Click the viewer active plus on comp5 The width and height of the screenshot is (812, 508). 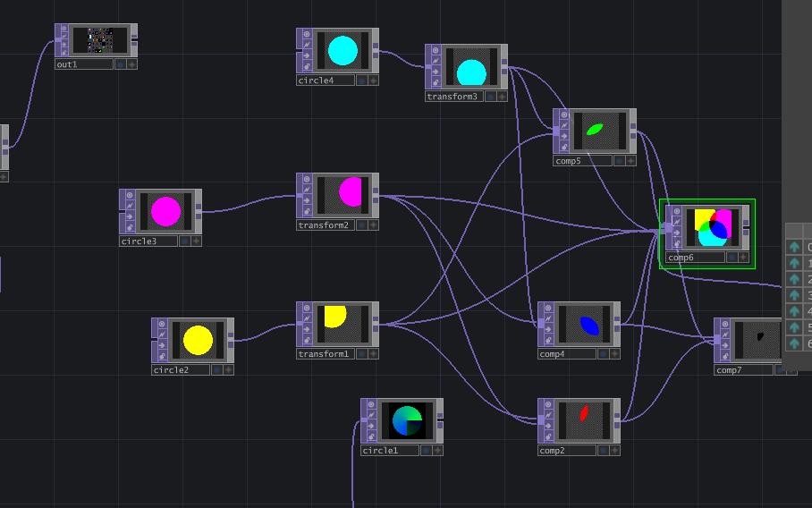(630, 160)
